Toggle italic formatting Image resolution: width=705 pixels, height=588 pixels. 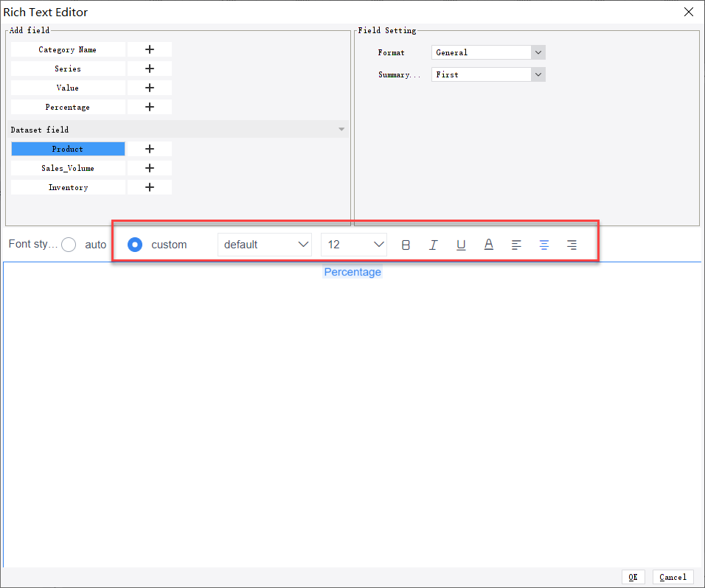(433, 245)
